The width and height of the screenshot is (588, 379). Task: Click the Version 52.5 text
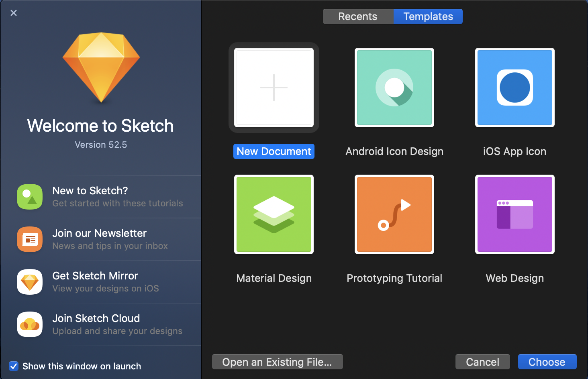click(x=101, y=145)
